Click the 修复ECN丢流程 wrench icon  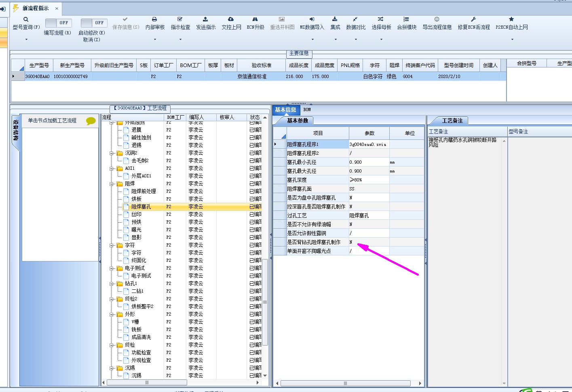pyautogui.click(x=473, y=19)
